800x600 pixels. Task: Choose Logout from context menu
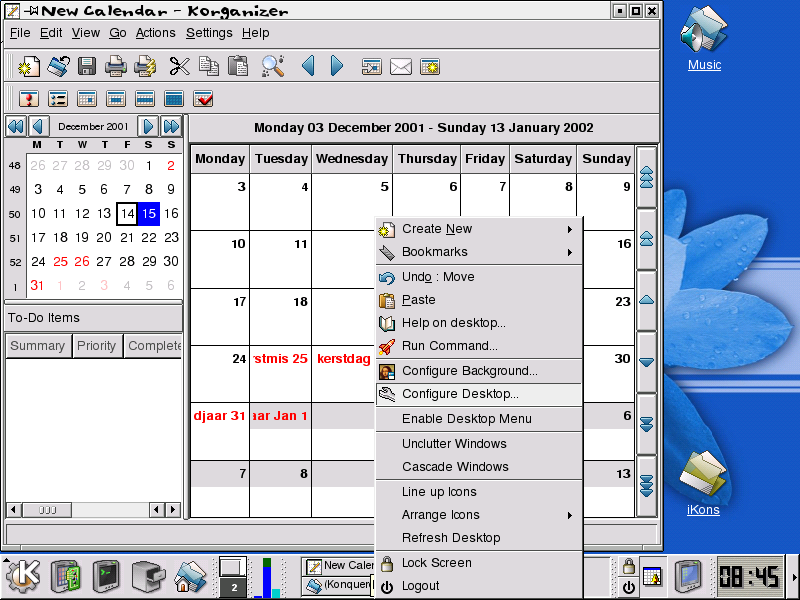click(x=479, y=586)
